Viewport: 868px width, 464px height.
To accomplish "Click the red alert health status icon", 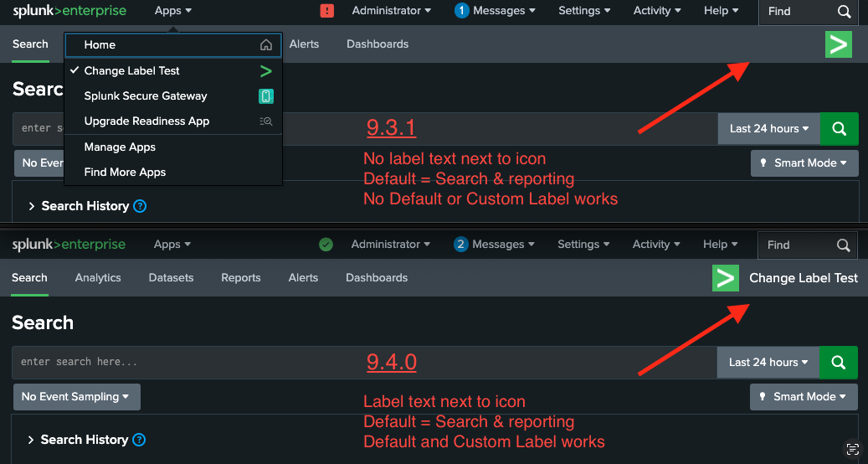I will [327, 11].
